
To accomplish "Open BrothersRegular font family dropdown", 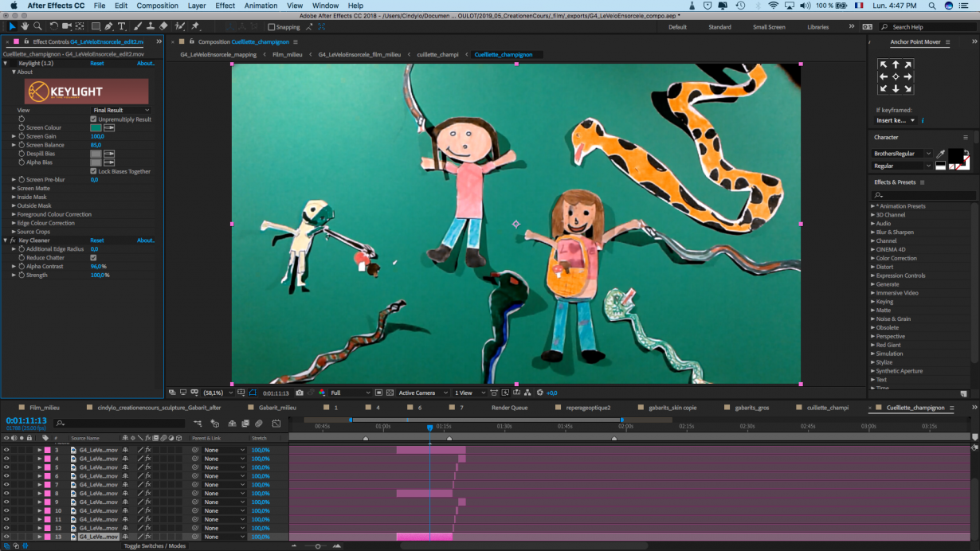I will pos(902,154).
